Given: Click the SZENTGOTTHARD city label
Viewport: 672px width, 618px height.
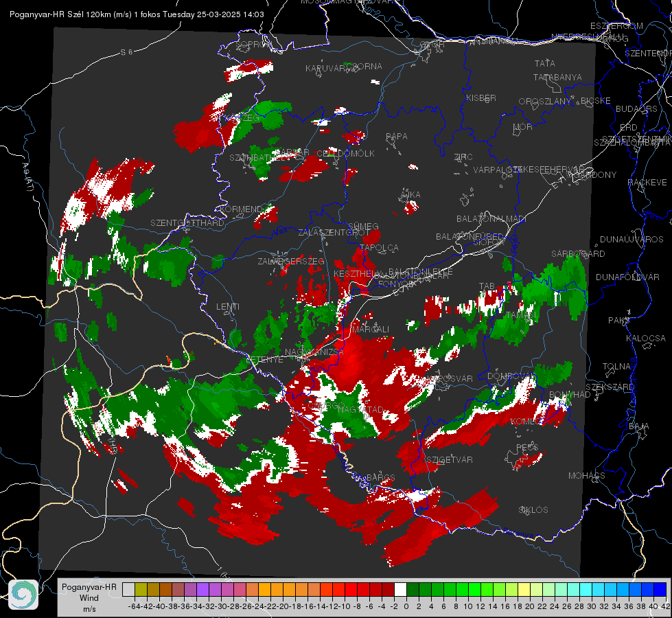Looking at the screenshot, I should (187, 223).
